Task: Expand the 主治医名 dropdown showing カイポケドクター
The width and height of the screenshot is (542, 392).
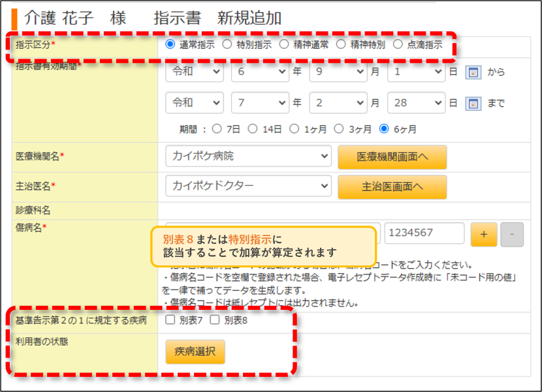Action: point(248,186)
